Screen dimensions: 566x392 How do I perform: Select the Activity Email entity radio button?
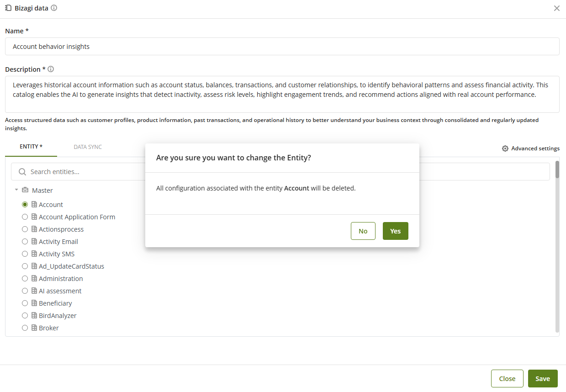pyautogui.click(x=25, y=241)
